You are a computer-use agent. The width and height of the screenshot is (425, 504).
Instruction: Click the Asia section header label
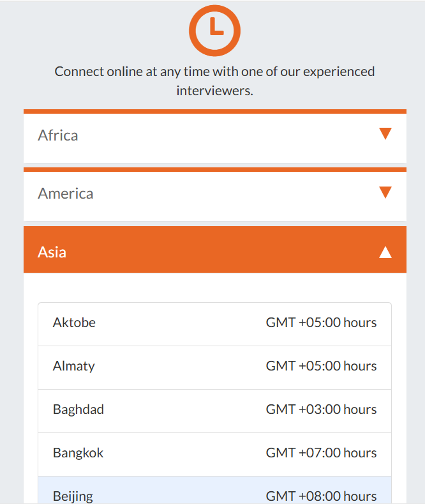(52, 252)
